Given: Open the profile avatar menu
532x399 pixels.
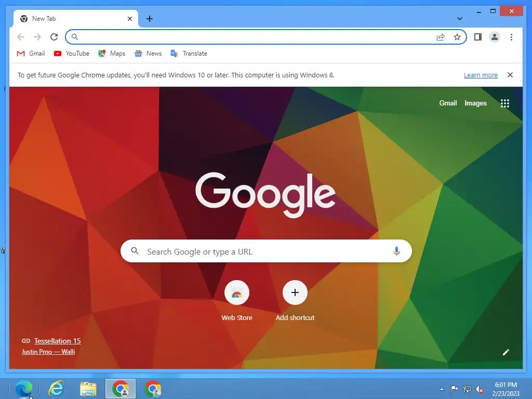Looking at the screenshot, I should 495,37.
